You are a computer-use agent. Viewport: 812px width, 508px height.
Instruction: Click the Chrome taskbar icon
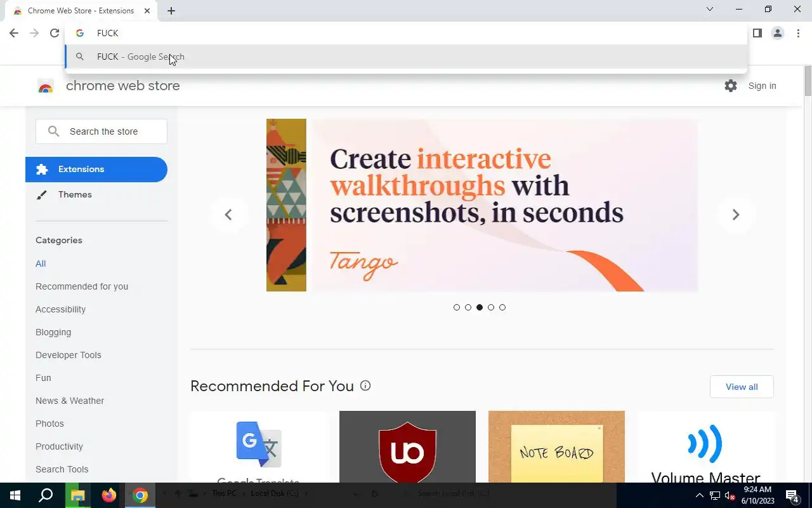(140, 495)
